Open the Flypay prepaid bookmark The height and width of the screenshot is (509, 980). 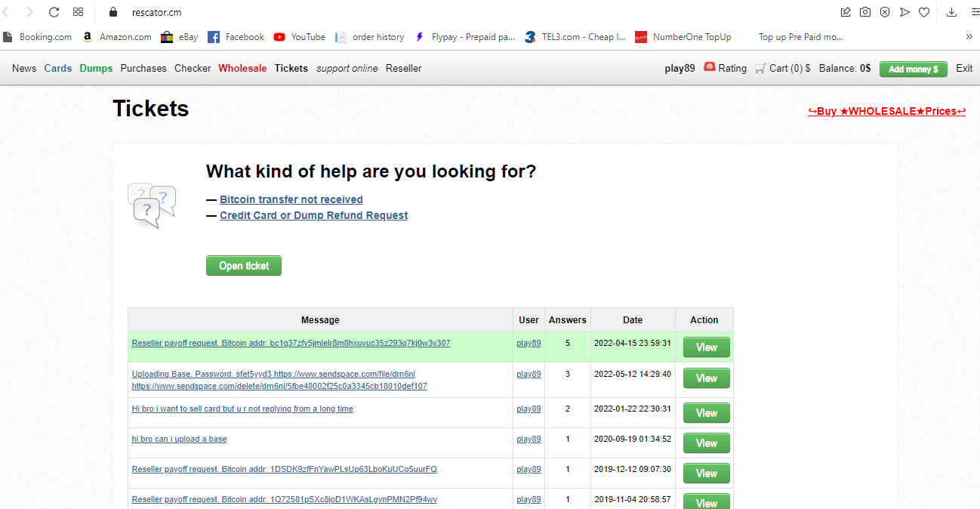click(x=465, y=36)
